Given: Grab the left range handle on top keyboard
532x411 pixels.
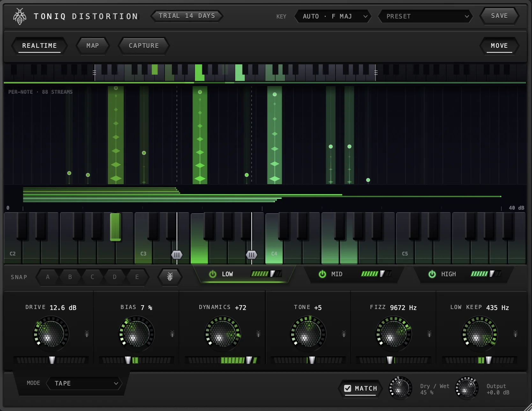Looking at the screenshot, I should [94, 73].
